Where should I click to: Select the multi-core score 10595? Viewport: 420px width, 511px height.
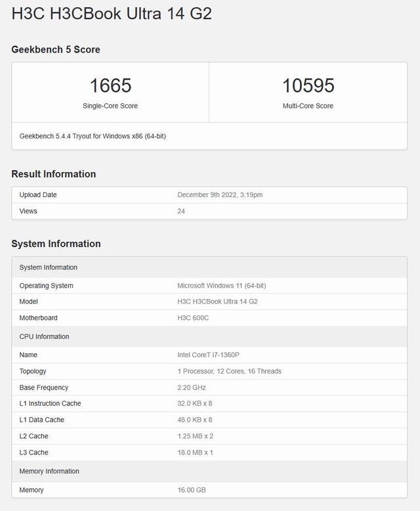pos(308,85)
